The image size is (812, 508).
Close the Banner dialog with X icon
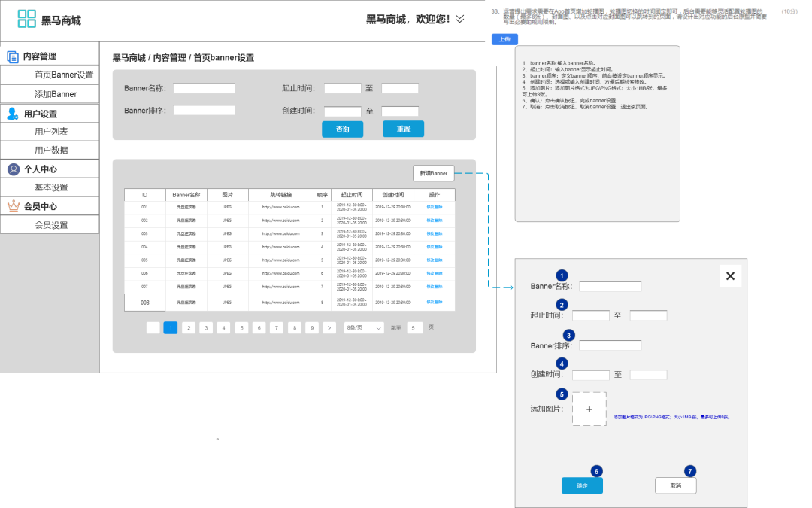[730, 275]
